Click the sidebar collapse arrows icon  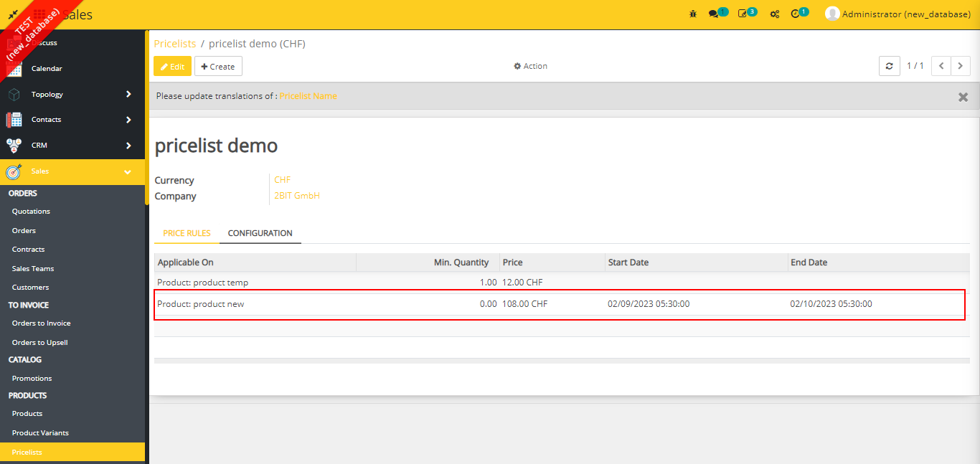13,14
